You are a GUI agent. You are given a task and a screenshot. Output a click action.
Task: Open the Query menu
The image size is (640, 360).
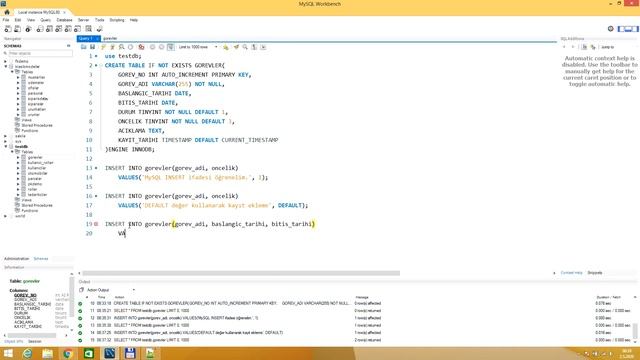(x=45, y=20)
